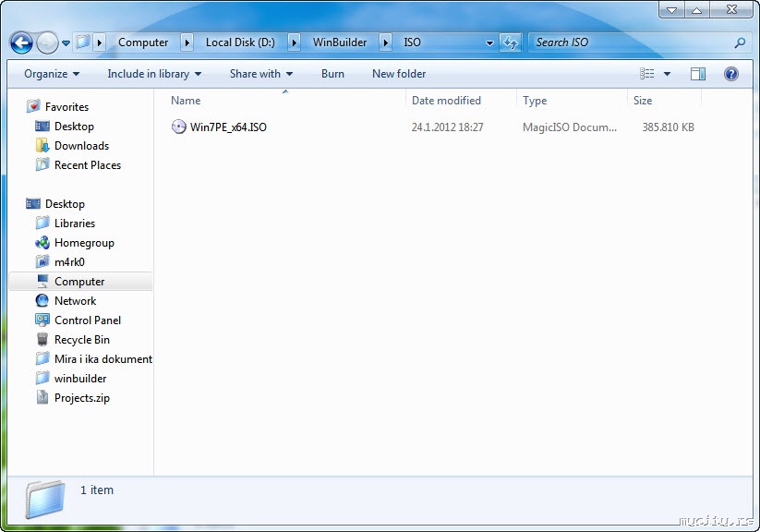This screenshot has height=532, width=760.
Task: Click the Recent Places icon
Action: [42, 164]
